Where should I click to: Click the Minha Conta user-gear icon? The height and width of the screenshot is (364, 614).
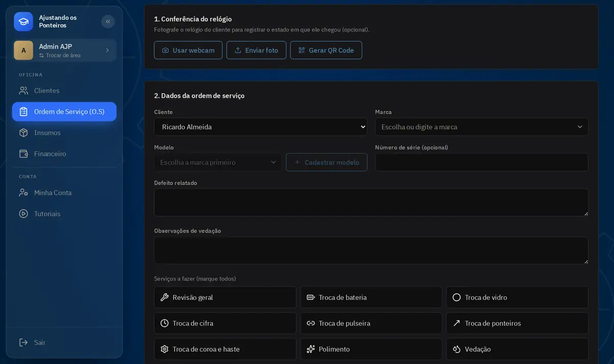pos(24,193)
